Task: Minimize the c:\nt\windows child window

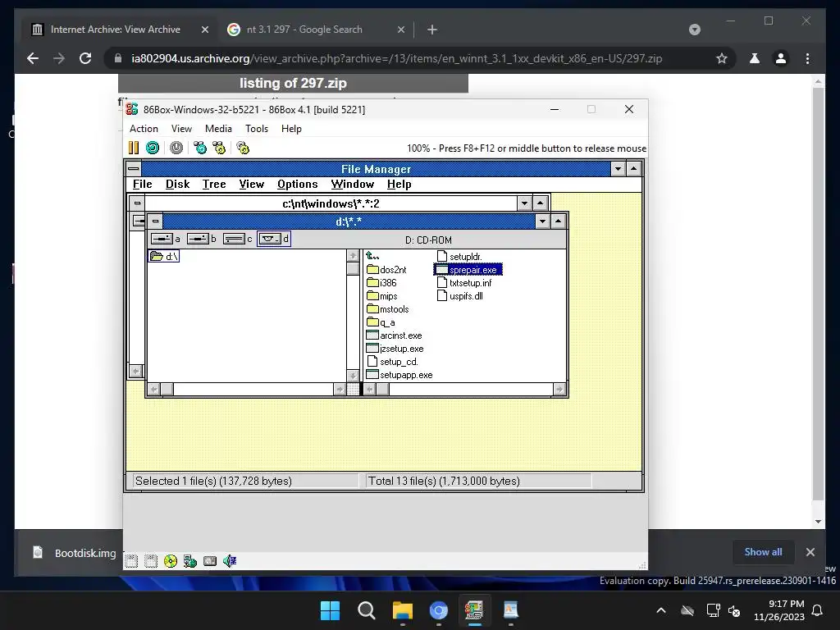Action: [x=524, y=203]
